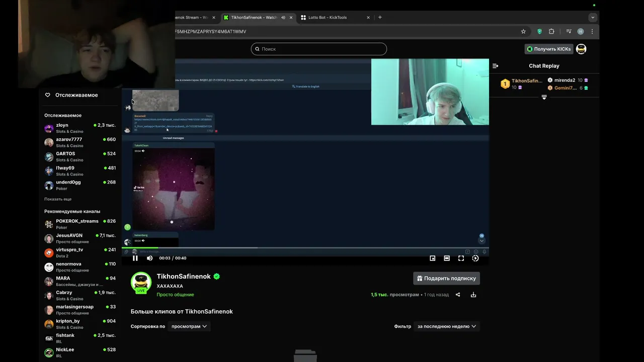The height and width of the screenshot is (362, 644).
Task: Open a new browser tab
Action: click(380, 17)
